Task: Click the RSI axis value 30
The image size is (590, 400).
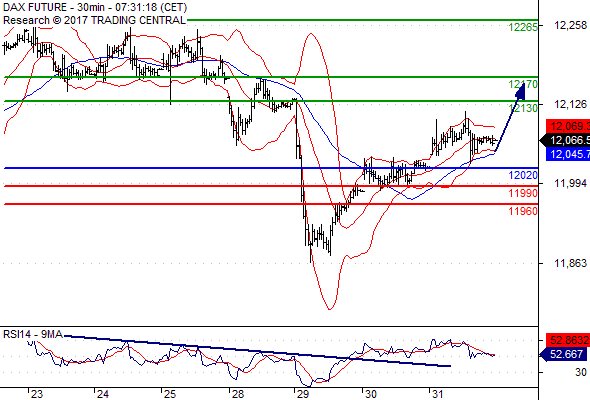Action: click(581, 373)
